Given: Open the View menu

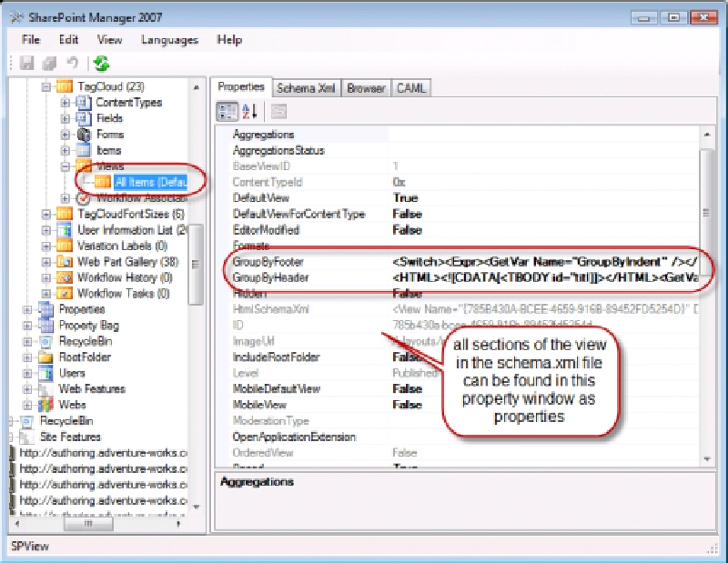Looking at the screenshot, I should click(x=109, y=39).
